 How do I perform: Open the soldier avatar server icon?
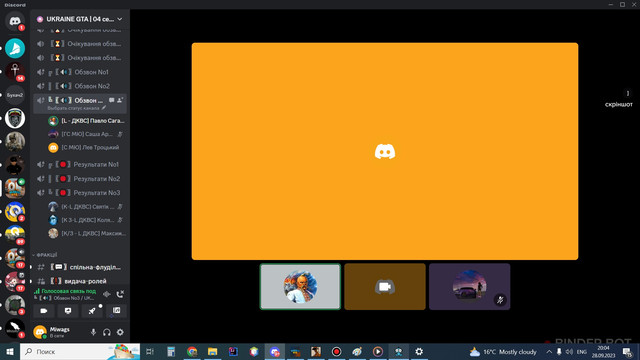[x=15, y=142]
